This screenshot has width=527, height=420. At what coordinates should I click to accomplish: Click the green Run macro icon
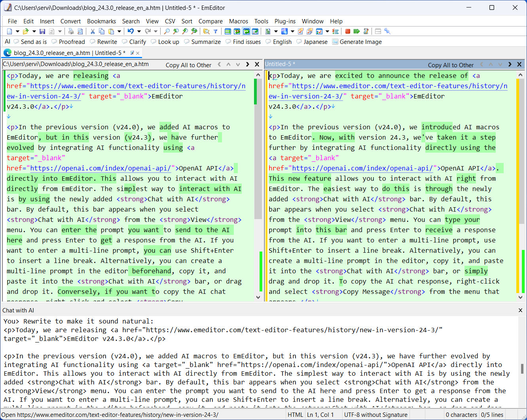(356, 31)
